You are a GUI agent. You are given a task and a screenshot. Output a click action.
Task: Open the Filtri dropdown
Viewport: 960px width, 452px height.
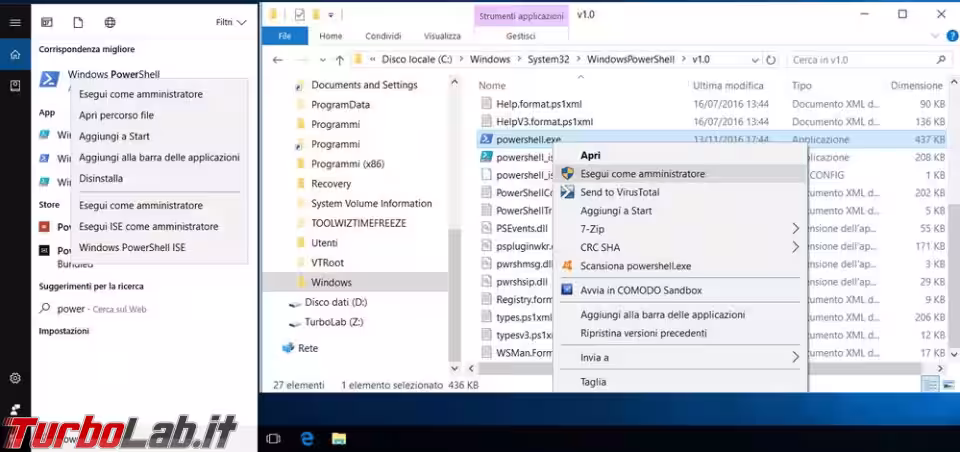click(231, 22)
